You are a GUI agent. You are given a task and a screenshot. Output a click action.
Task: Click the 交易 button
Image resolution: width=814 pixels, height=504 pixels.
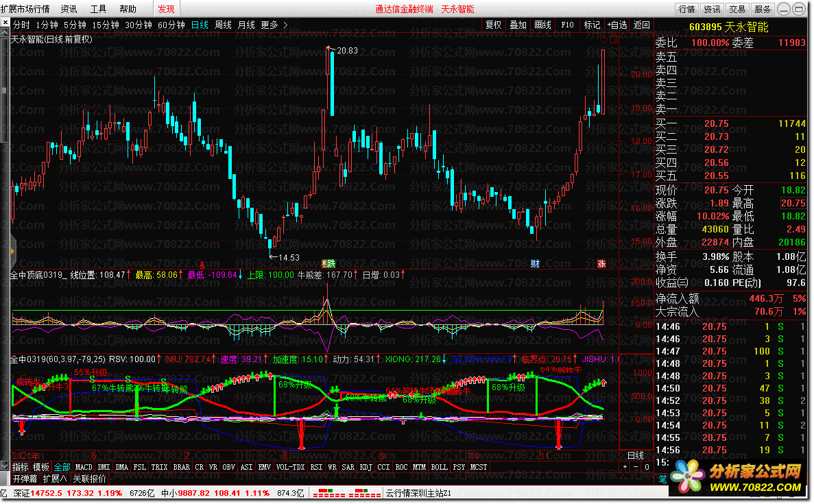(737, 10)
